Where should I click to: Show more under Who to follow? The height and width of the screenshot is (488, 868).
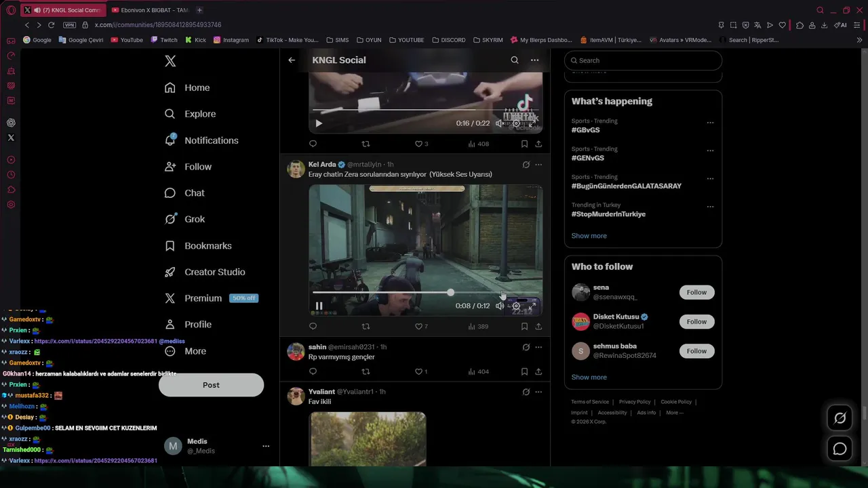point(589,378)
